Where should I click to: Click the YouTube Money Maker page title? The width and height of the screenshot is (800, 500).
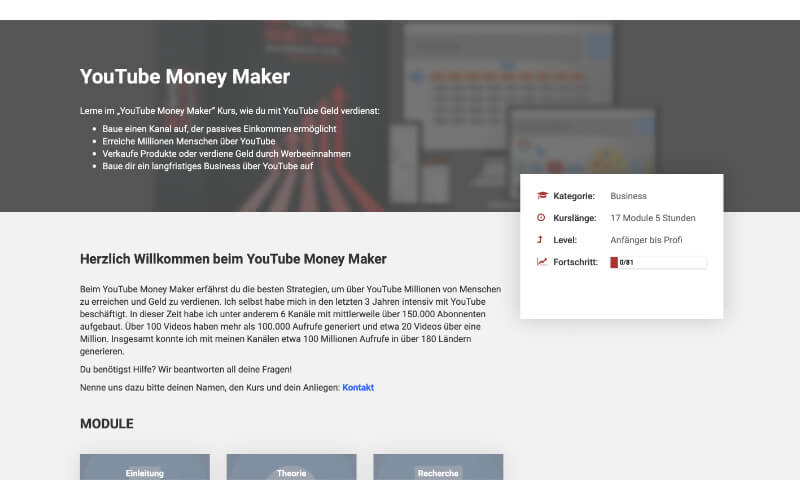(x=185, y=77)
